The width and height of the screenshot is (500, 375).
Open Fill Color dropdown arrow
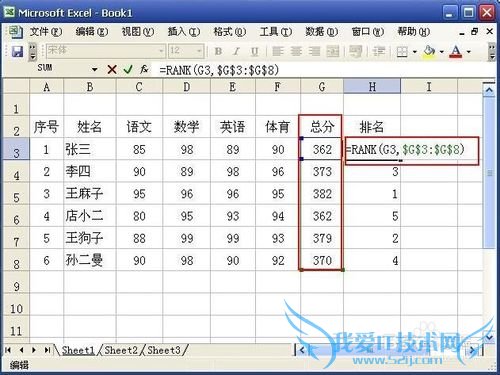(442, 52)
